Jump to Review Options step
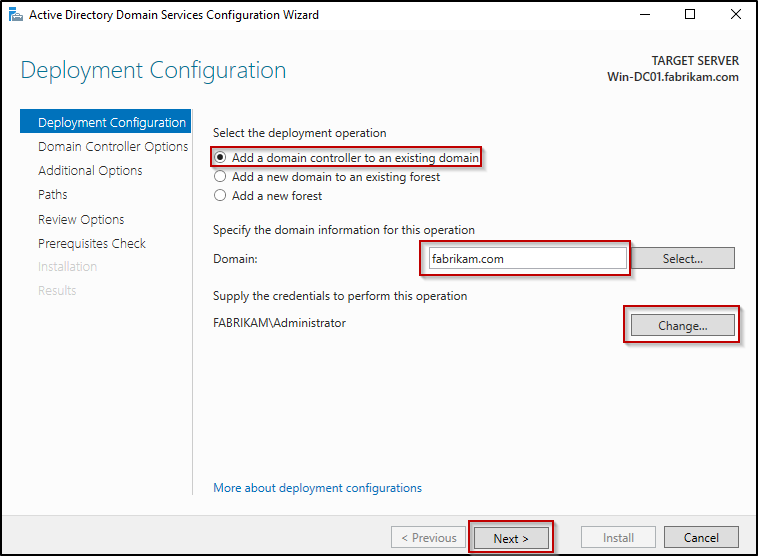 [81, 220]
